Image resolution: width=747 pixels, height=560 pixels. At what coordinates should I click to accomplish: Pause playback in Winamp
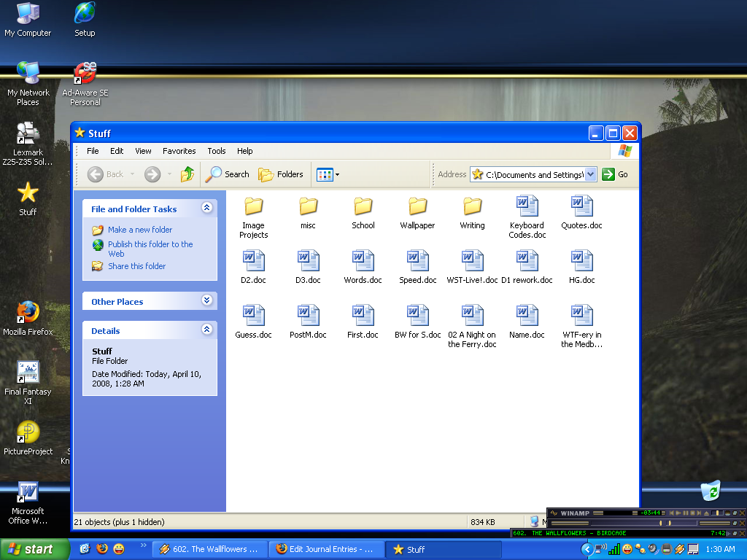[686, 513]
